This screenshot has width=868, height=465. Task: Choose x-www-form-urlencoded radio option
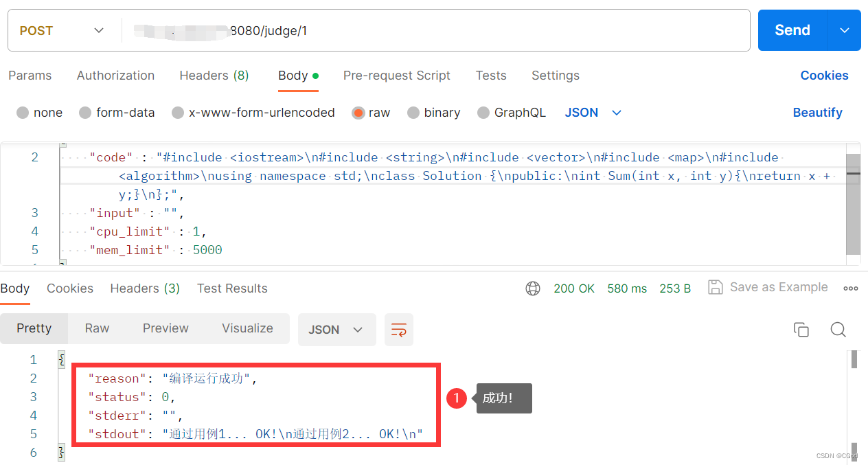[178, 113]
